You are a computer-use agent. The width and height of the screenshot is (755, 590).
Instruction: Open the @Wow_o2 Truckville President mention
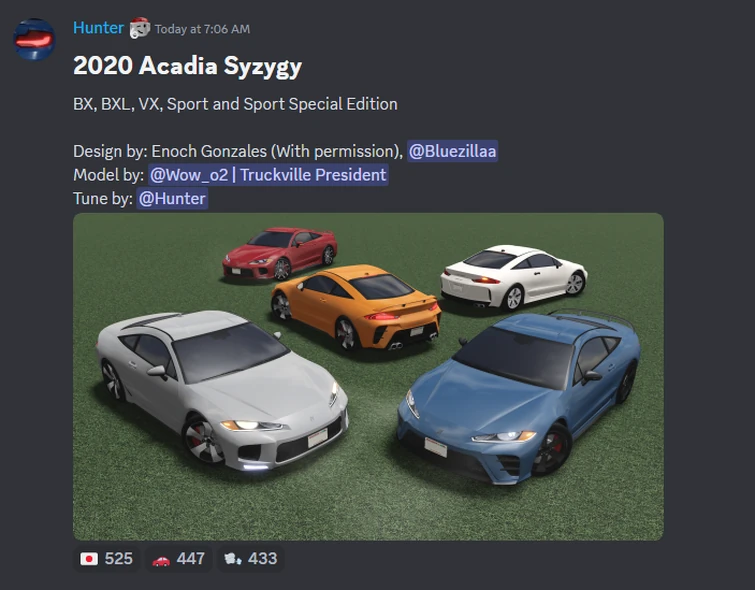click(268, 175)
